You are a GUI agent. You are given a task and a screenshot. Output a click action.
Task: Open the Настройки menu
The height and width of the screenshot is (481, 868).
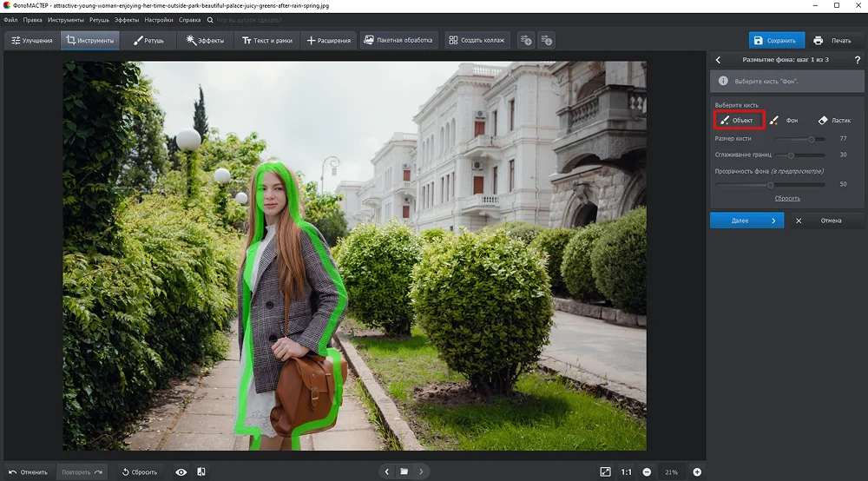[x=159, y=20]
